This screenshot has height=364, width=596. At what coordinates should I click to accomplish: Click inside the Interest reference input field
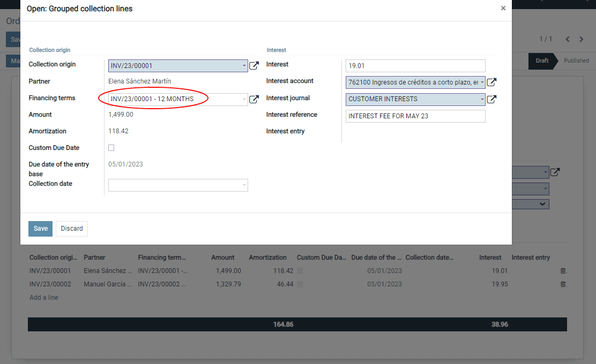coord(415,116)
